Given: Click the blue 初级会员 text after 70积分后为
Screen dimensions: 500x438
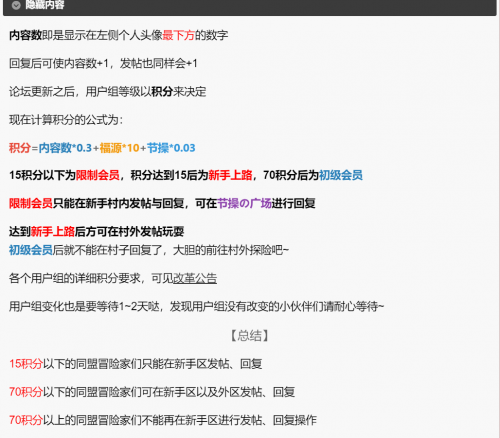Looking at the screenshot, I should tap(341, 175).
